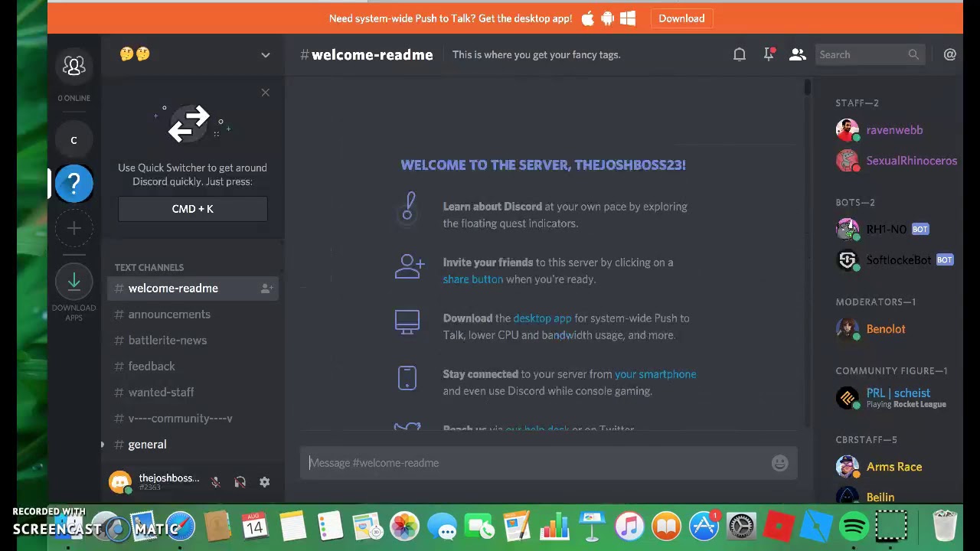Create invite for welcome-readme channel
The width and height of the screenshot is (980, 551).
266,289
